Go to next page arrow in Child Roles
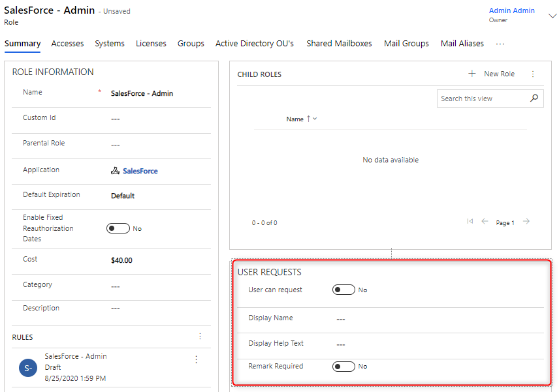This screenshot has width=559, height=392. pos(526,222)
